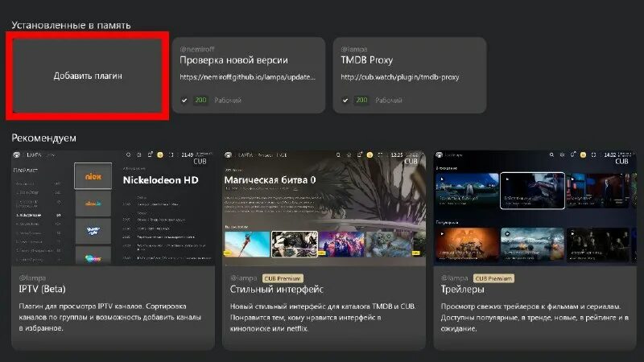Screen dimensions: 644x362
Task: Click the nick channel logo in IPTV preview
Action: [93, 176]
